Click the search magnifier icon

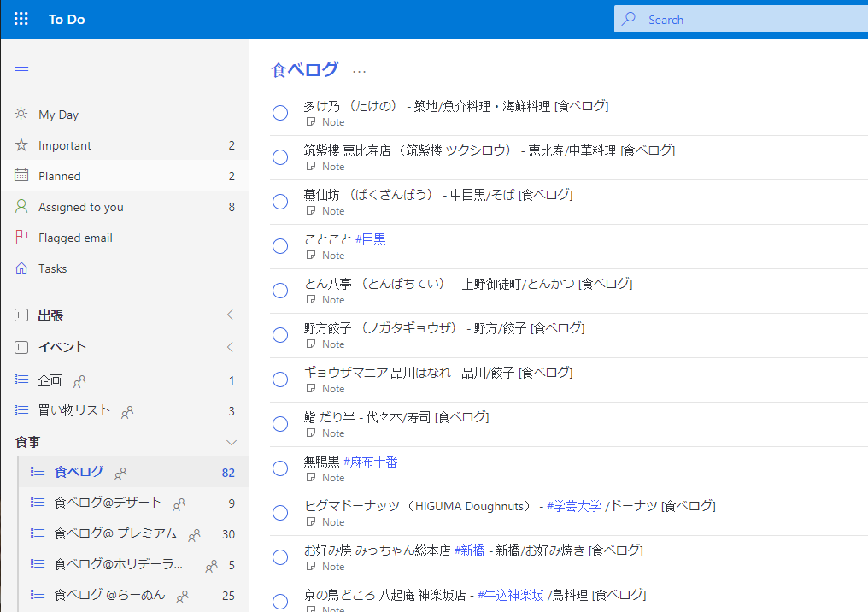tap(628, 19)
